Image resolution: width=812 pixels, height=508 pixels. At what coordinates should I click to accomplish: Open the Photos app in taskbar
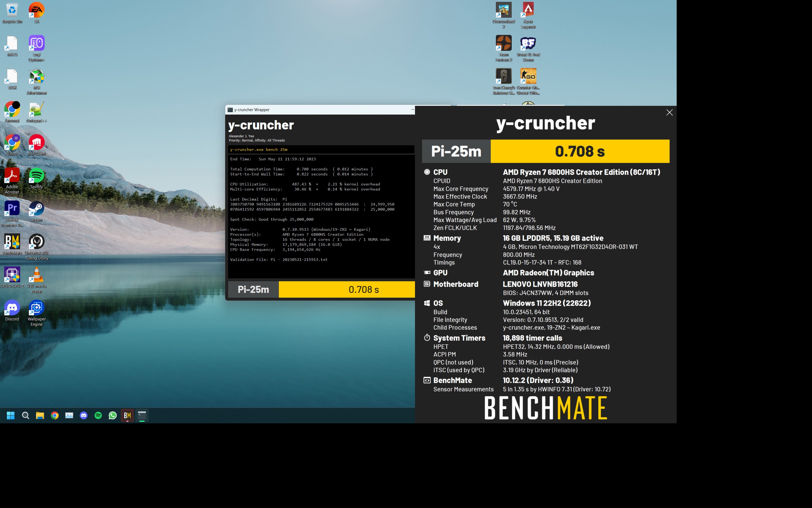coord(69,416)
